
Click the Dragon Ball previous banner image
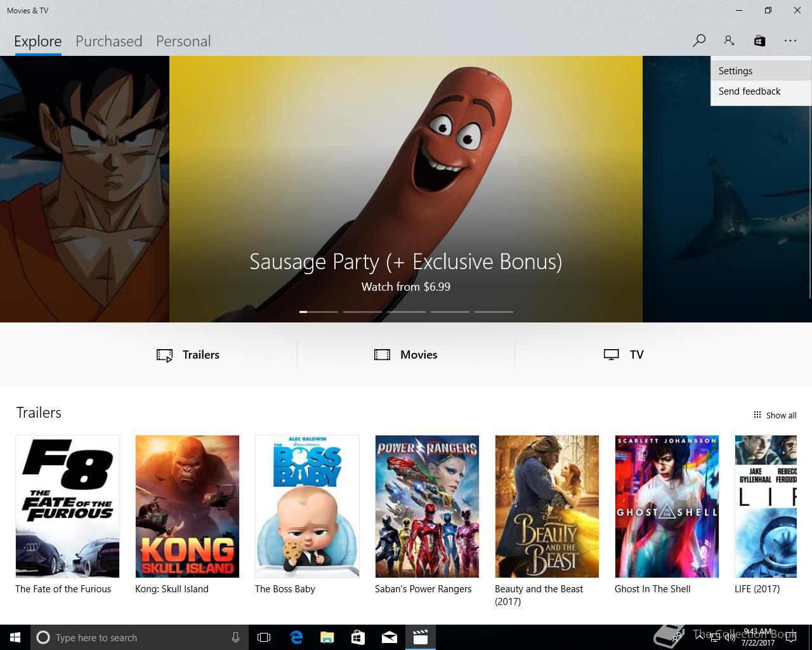84,189
